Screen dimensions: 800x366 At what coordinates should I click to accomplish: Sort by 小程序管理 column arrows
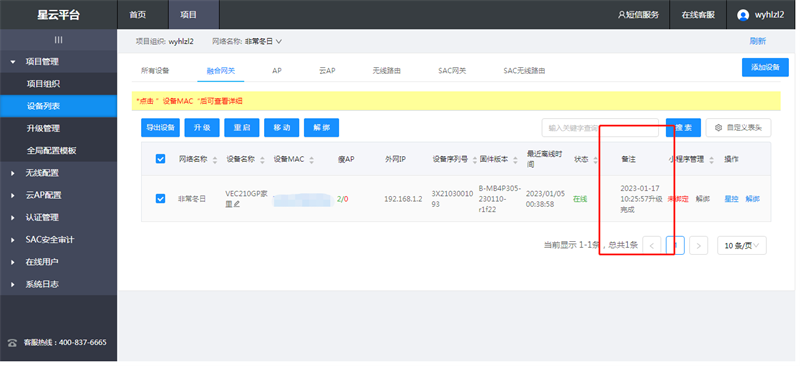(711, 160)
